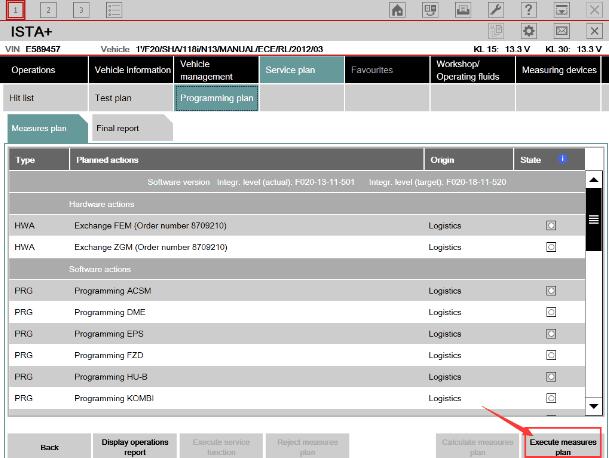This screenshot has height=458, width=609.
Task: Open the vehicle connection manager icon
Action: pos(430,10)
